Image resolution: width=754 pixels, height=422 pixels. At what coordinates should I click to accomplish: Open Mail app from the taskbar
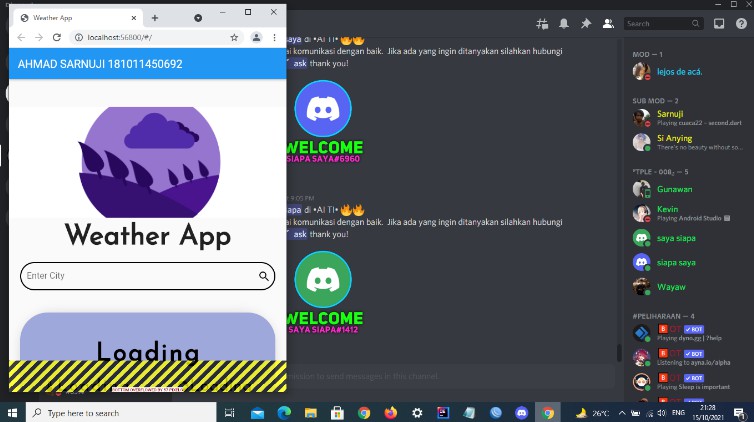point(257,413)
